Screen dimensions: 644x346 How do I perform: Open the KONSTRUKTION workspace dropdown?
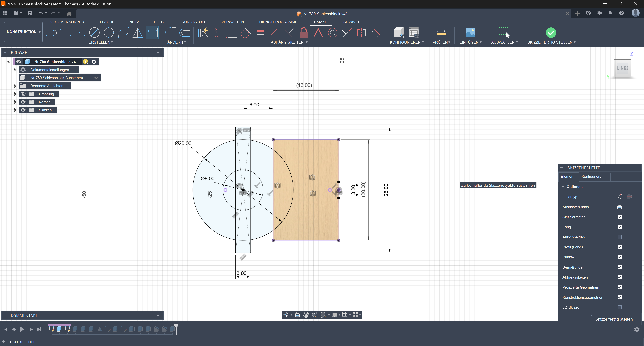(x=23, y=32)
